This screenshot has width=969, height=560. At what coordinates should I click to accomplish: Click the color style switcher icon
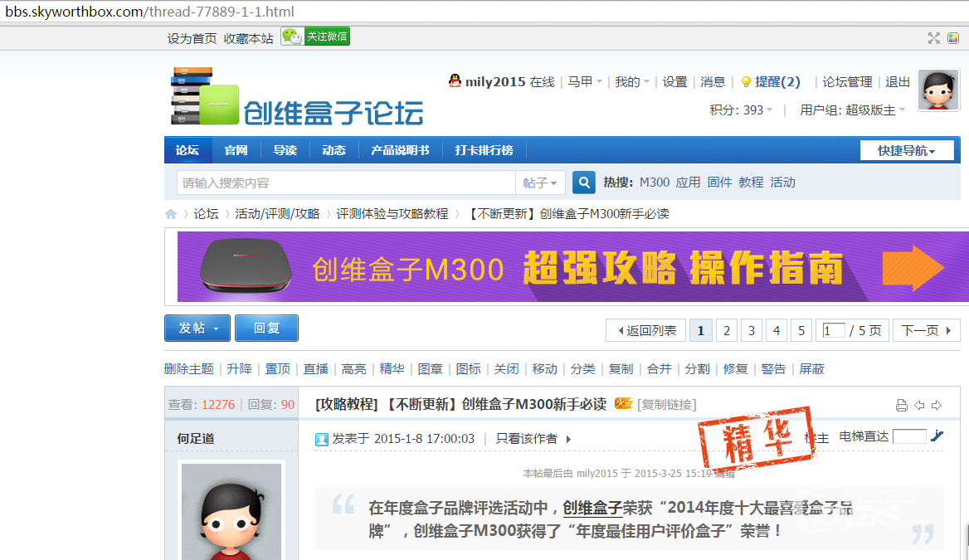pos(953,38)
